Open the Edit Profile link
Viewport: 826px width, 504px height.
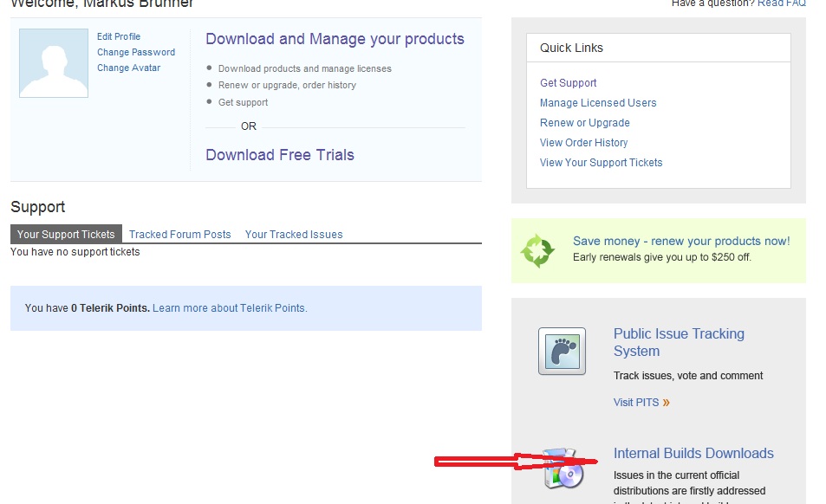[x=119, y=36]
